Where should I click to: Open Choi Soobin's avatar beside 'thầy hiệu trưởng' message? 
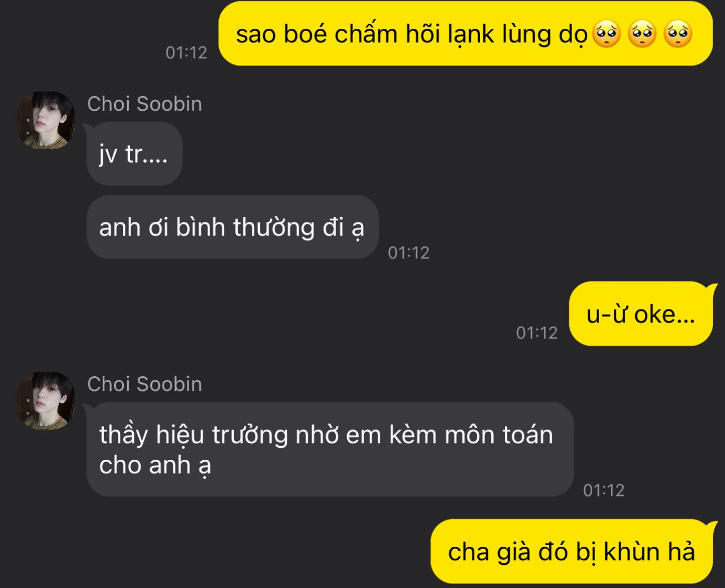(x=46, y=400)
